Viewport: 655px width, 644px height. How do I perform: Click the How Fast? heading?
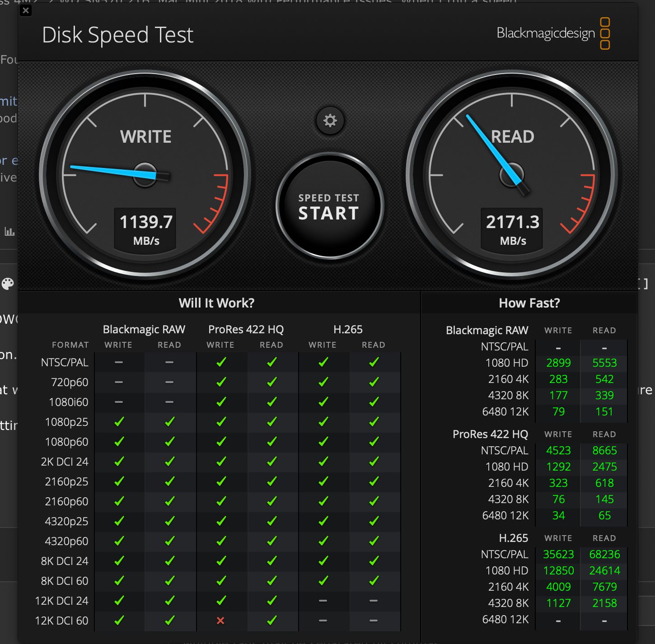[529, 303]
